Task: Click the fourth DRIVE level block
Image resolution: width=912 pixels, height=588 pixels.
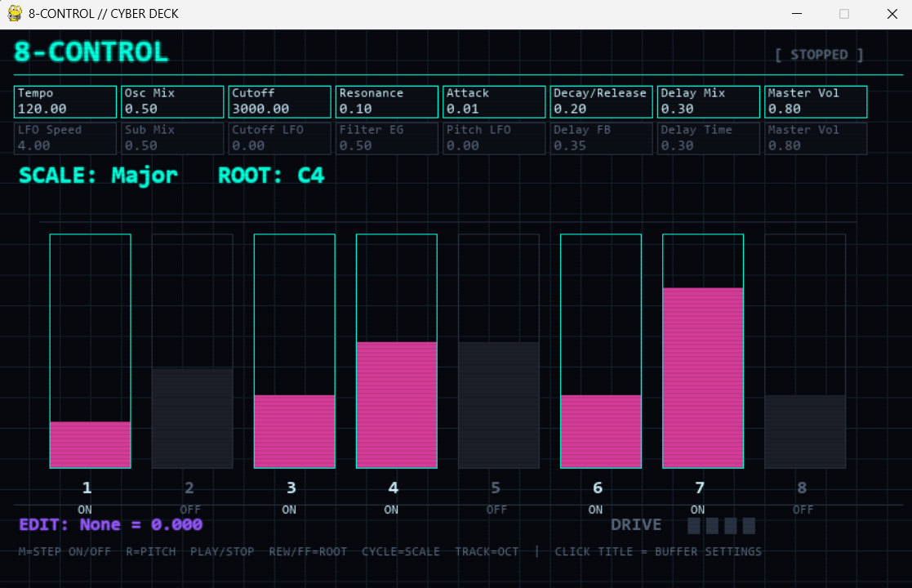Action: click(750, 526)
